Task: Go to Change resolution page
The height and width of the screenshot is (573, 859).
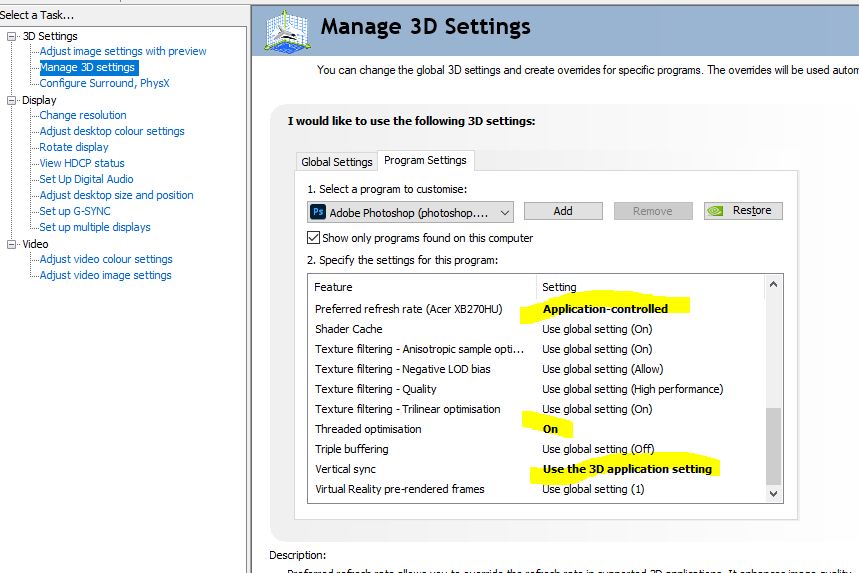Action: (83, 115)
